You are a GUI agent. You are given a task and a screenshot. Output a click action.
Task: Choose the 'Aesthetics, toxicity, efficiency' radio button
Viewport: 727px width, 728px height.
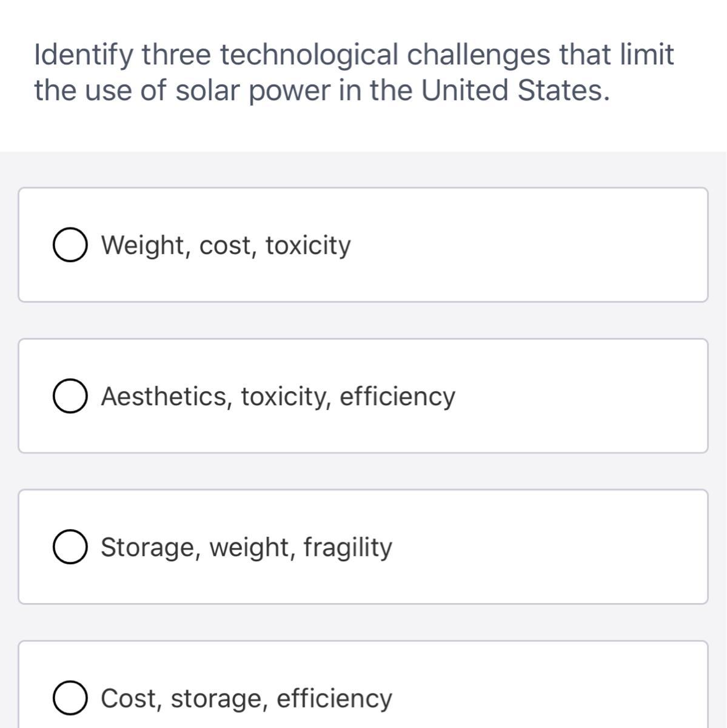[69, 397]
